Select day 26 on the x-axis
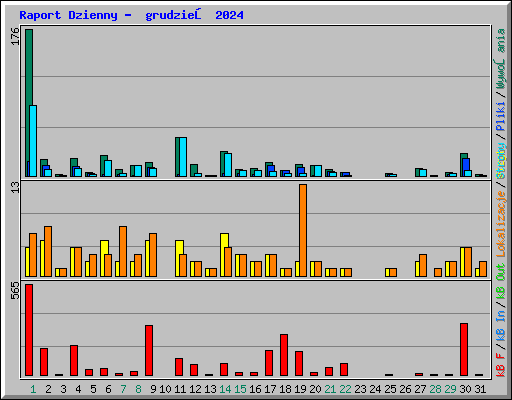This screenshot has width=512, height=400. (x=405, y=389)
